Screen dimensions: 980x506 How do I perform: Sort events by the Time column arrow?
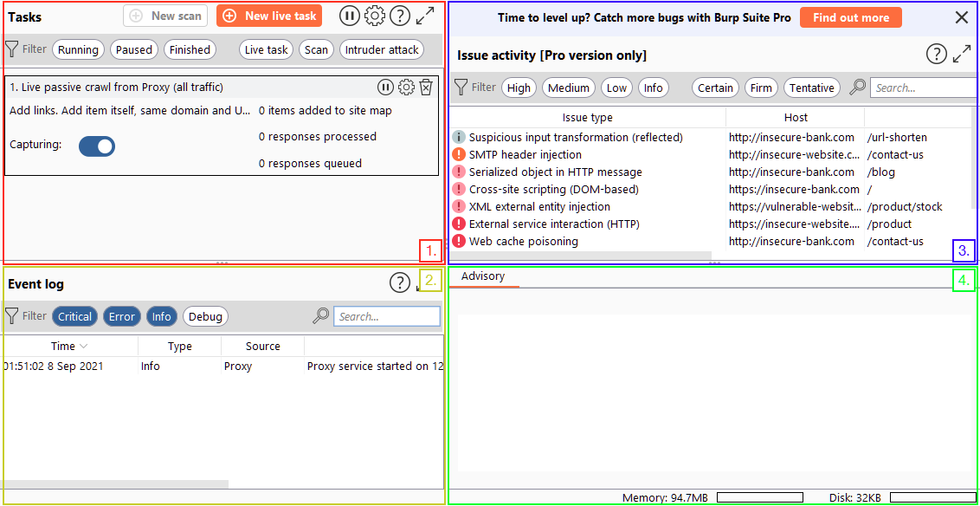84,345
